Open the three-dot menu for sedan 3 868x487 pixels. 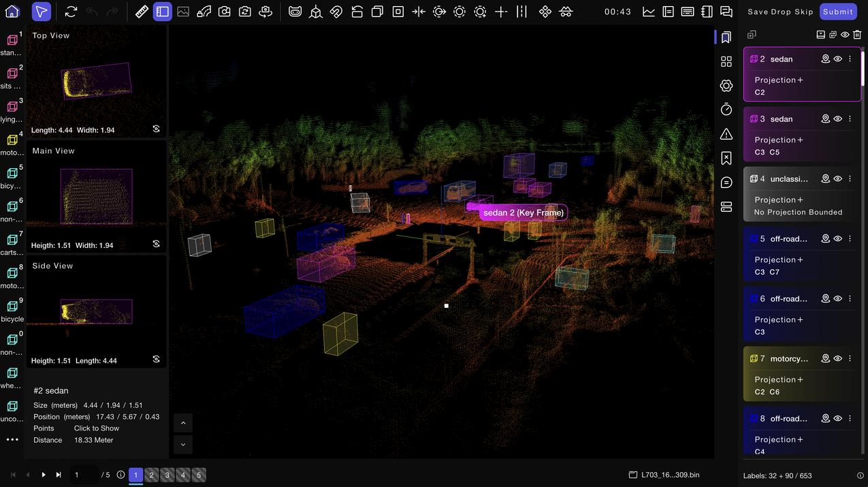pos(850,119)
